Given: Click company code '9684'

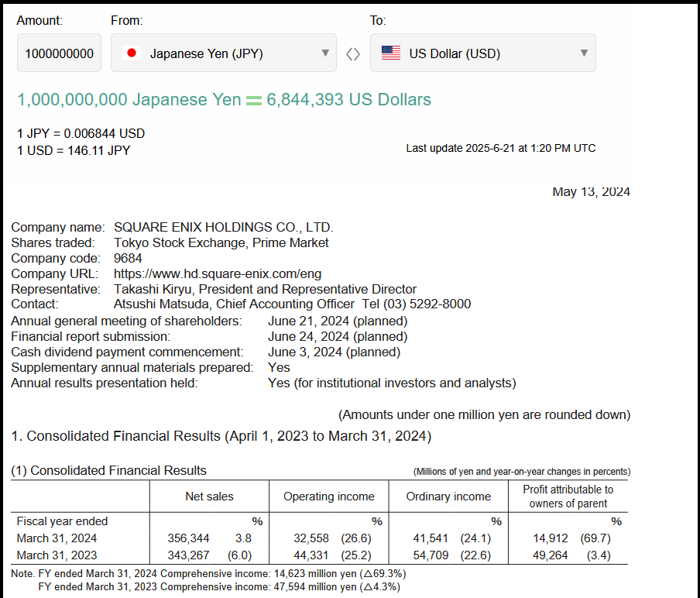Looking at the screenshot, I should 128,258.
